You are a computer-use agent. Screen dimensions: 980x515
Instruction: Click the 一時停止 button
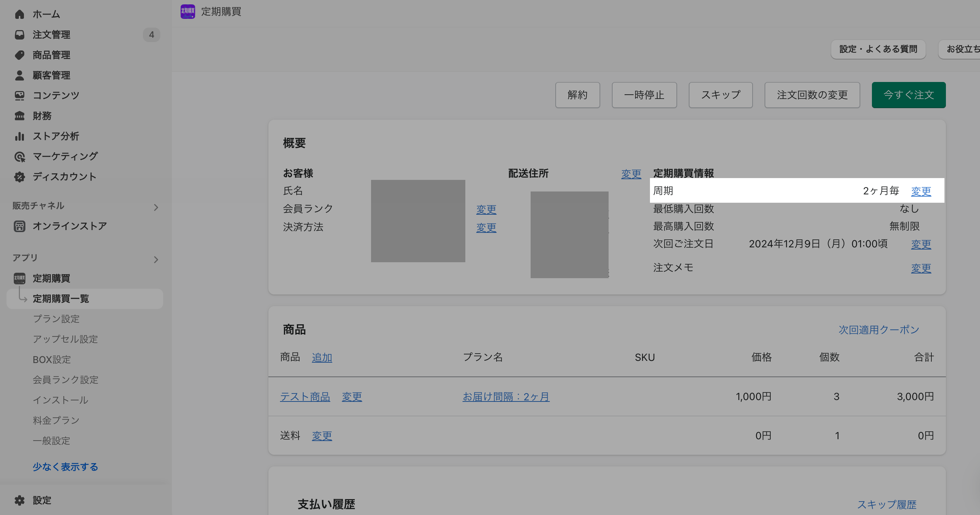click(x=644, y=95)
